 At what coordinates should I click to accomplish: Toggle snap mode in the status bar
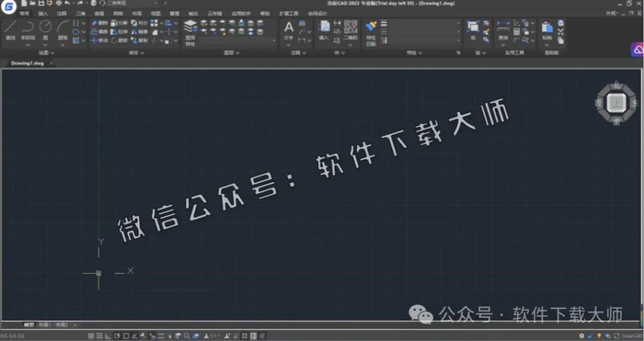[91, 336]
